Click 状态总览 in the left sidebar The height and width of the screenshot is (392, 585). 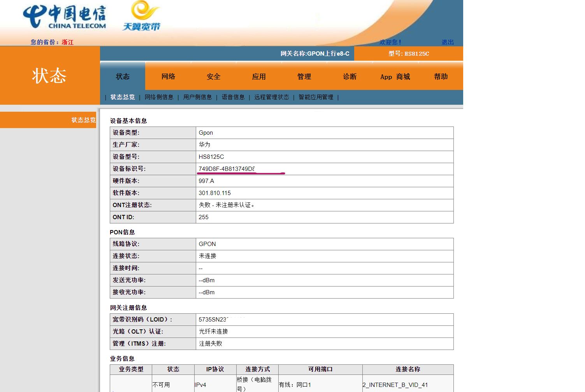[83, 120]
